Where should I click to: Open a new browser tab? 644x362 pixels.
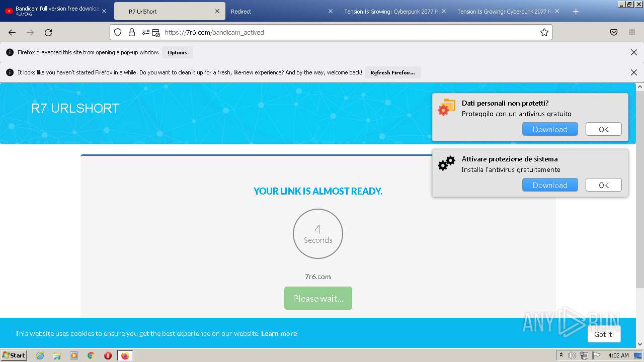coord(576,12)
